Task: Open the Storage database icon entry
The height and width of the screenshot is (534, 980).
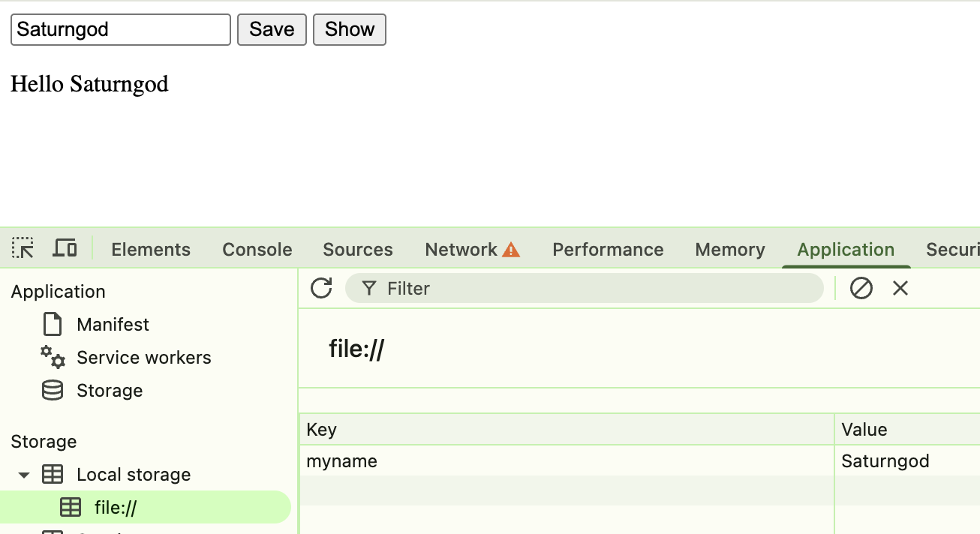Action: 53,391
